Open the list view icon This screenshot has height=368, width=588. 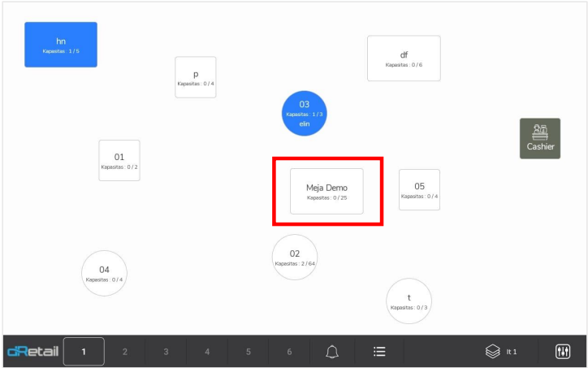[x=379, y=352]
